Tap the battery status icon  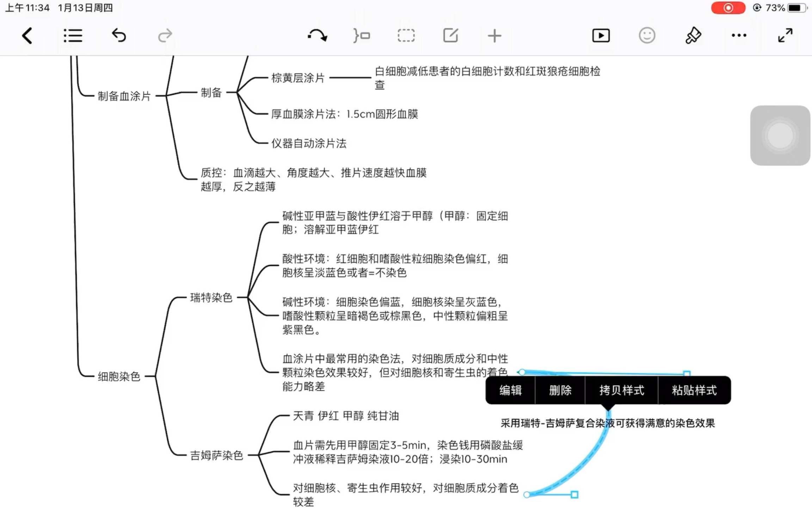click(x=798, y=8)
